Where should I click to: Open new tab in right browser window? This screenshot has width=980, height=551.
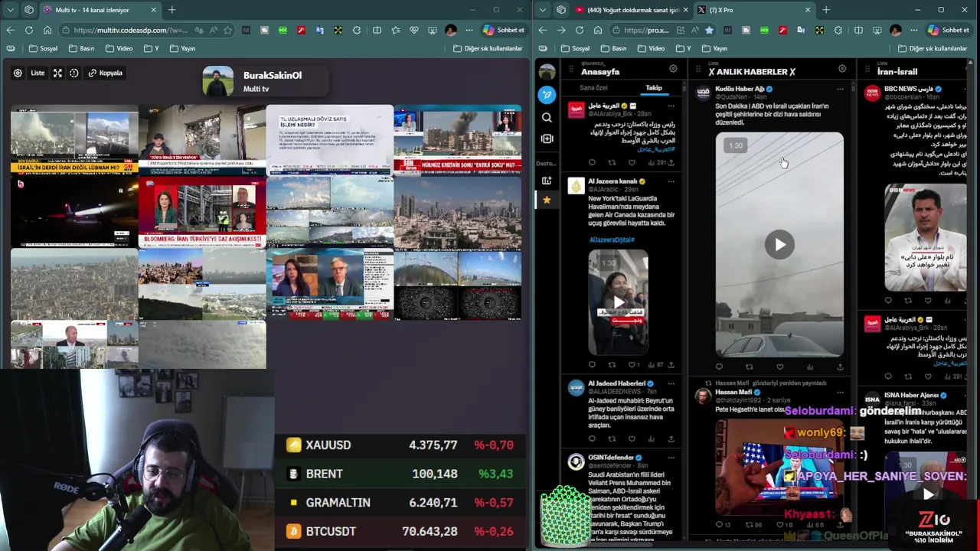click(x=826, y=10)
